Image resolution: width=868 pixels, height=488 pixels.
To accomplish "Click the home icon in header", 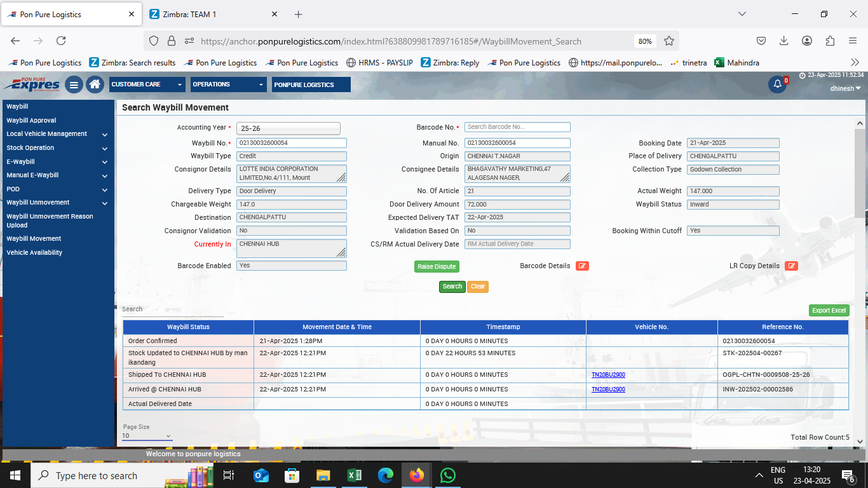I will point(95,85).
